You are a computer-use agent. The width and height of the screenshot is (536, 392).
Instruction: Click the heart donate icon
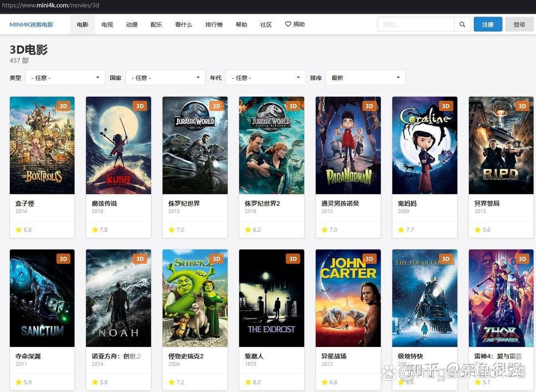click(x=288, y=24)
